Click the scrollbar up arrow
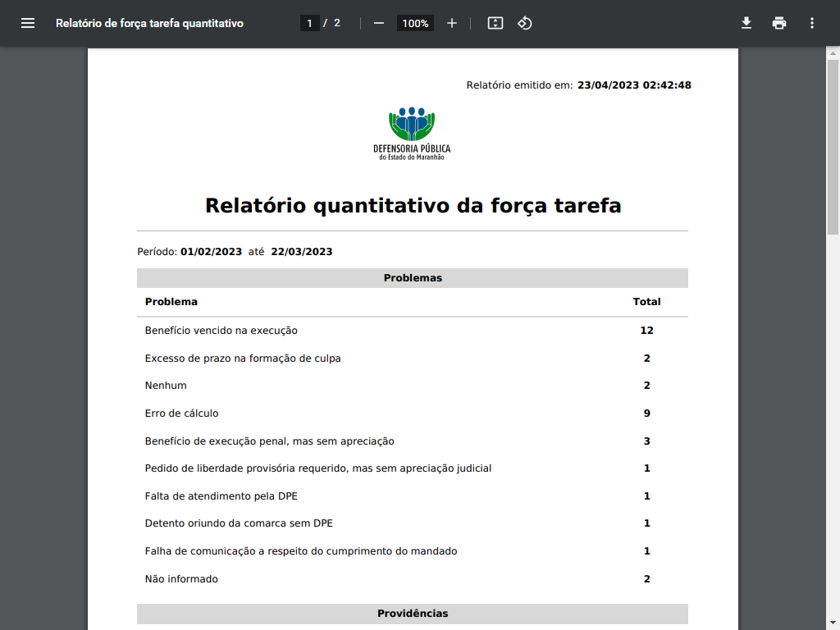Image resolution: width=840 pixels, height=630 pixels. [x=833, y=53]
